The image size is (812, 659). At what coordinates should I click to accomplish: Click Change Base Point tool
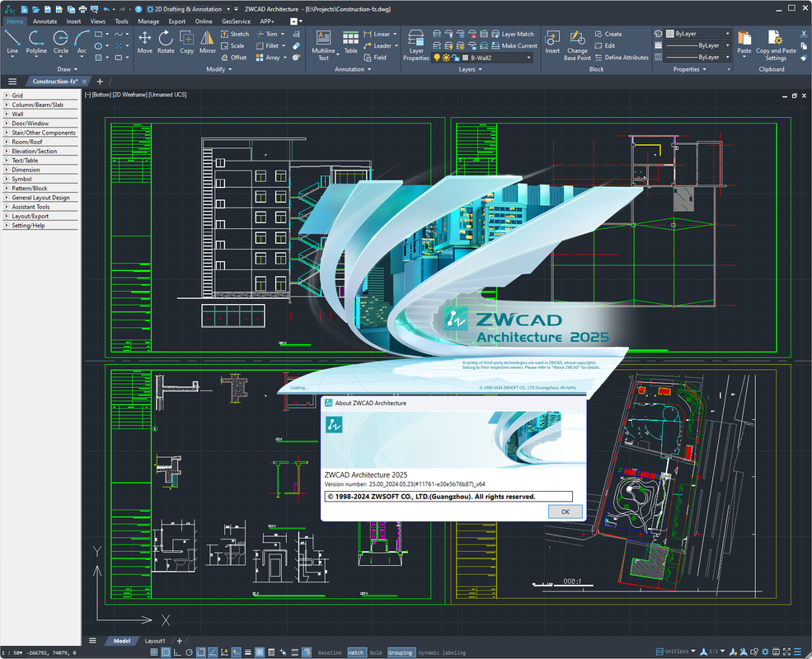tap(577, 45)
